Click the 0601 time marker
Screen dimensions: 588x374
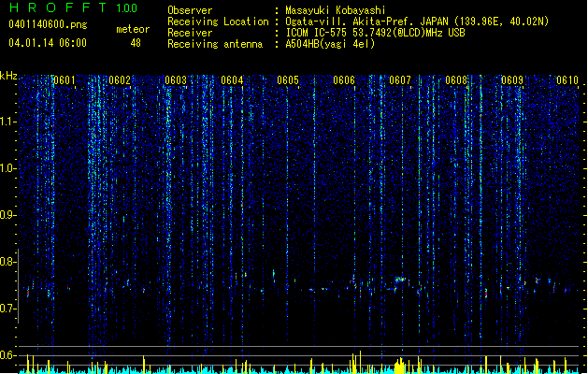tap(65, 80)
